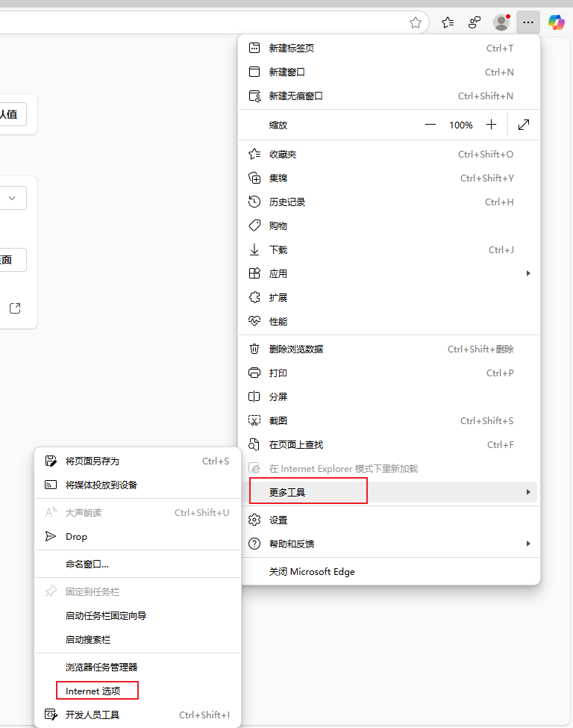The width and height of the screenshot is (573, 728).
Task: Select 新建标签页 menu item
Action: point(389,49)
